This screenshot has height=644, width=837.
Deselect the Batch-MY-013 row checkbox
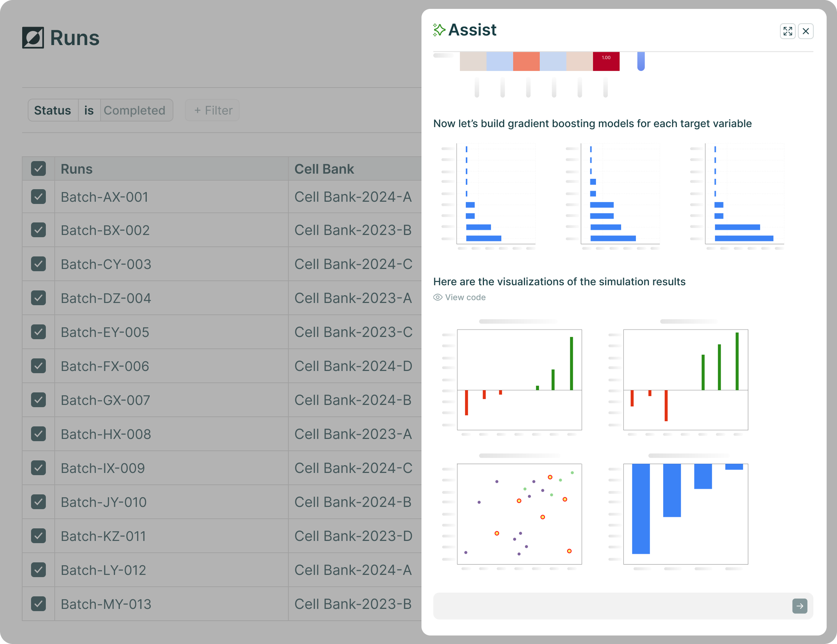click(38, 604)
